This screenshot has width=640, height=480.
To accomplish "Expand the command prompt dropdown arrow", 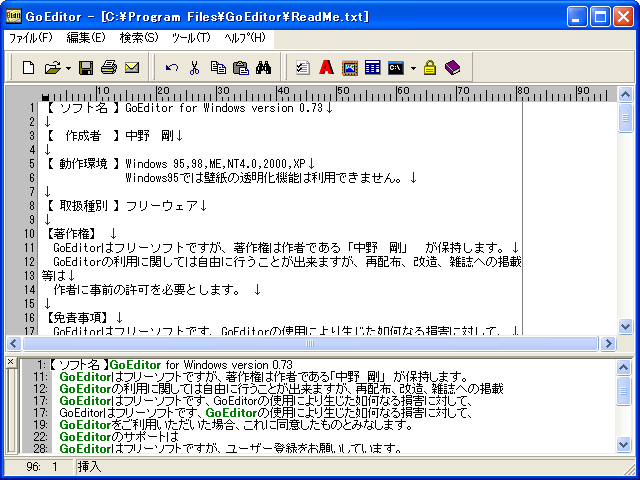I will [x=413, y=68].
